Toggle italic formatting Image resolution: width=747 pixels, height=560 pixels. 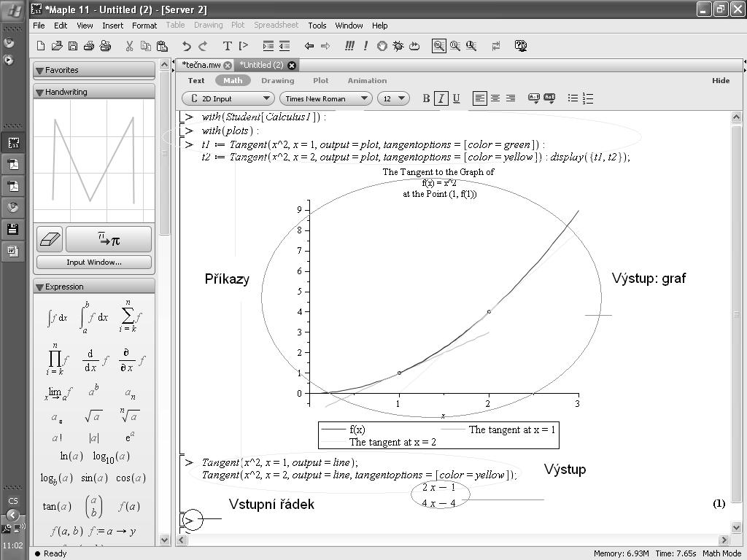(x=441, y=98)
